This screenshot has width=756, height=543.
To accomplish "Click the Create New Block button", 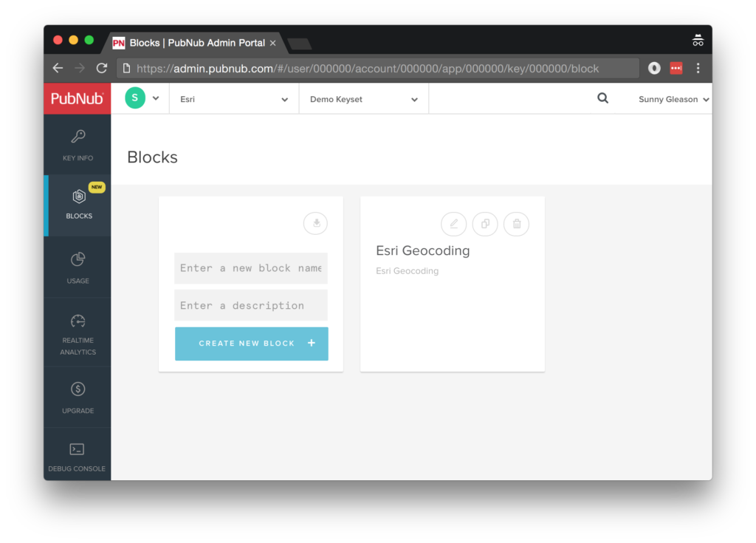I will (x=251, y=344).
